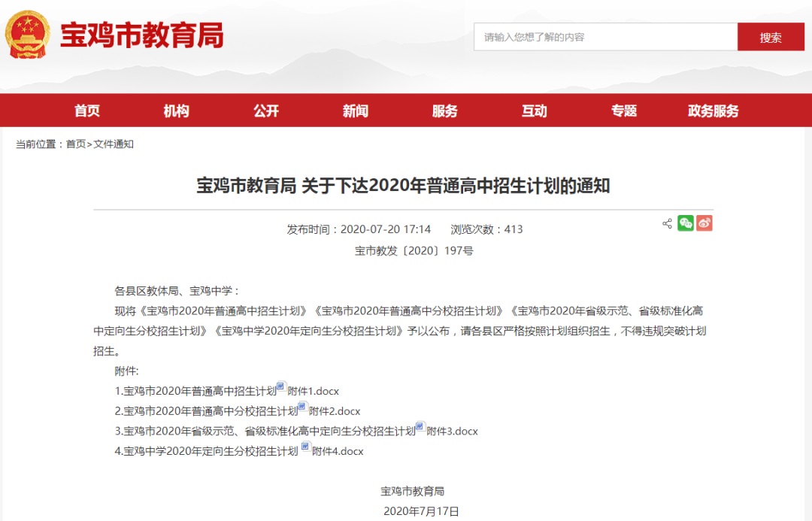This screenshot has width=812, height=521.
Task: Share the article via WeChat icon
Action: pos(686,223)
